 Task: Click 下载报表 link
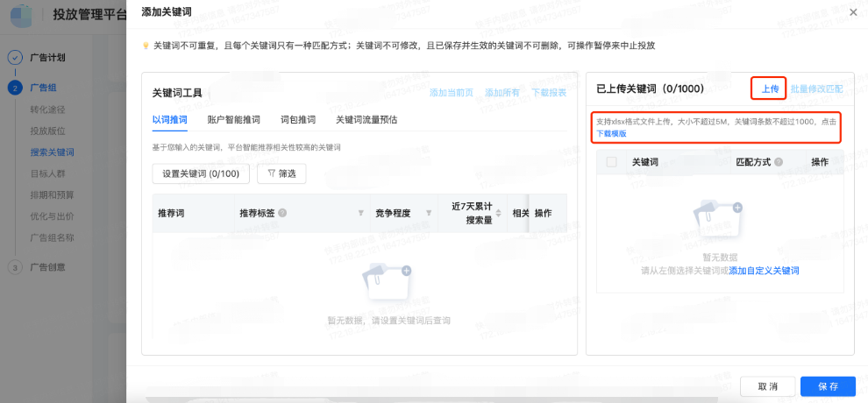tap(549, 93)
